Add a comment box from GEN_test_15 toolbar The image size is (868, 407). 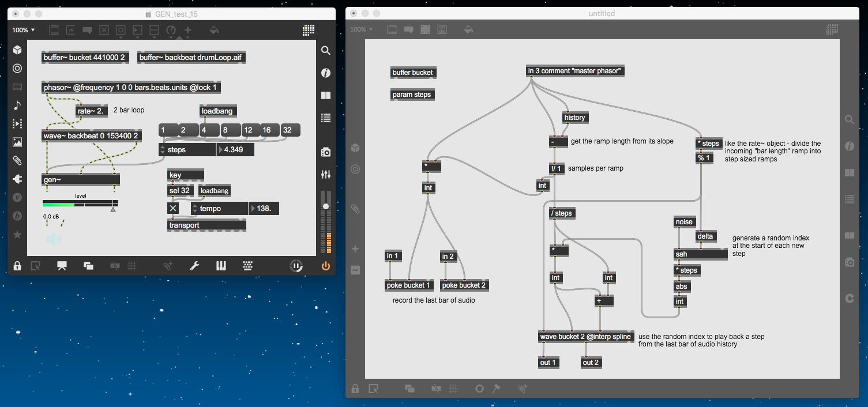pyautogui.click(x=87, y=30)
